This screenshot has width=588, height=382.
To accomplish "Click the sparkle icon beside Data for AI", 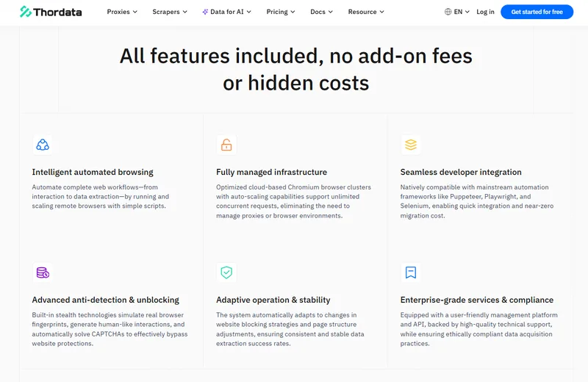I will click(x=205, y=12).
